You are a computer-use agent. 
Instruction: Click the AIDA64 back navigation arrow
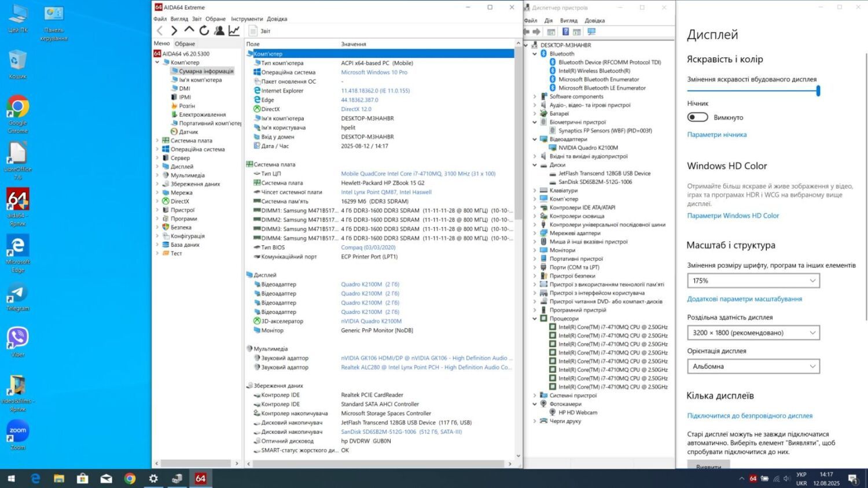tap(160, 31)
